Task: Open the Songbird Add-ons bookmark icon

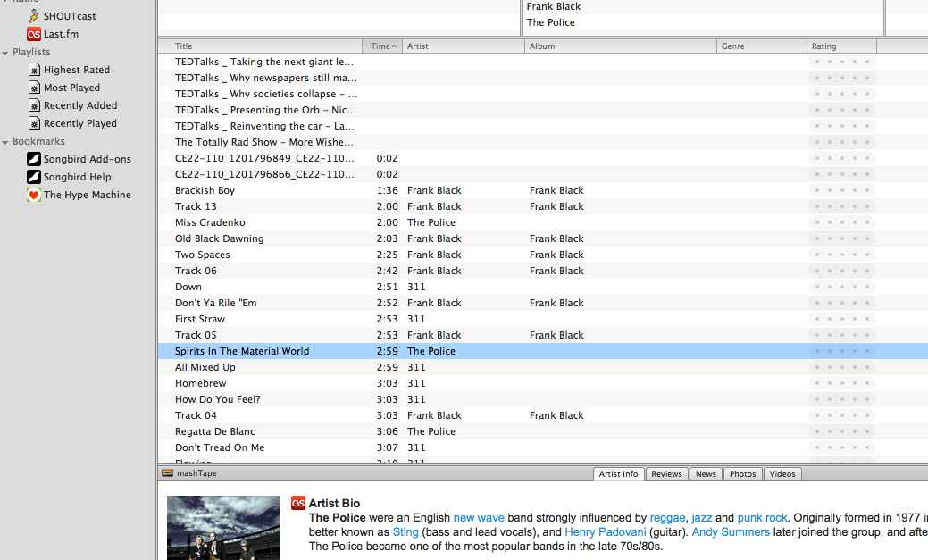Action: (34, 159)
